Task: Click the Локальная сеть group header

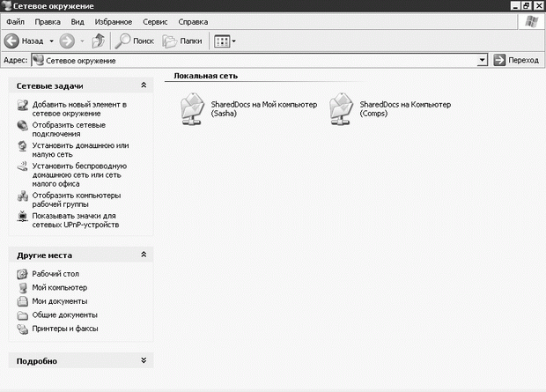Action: [205, 76]
